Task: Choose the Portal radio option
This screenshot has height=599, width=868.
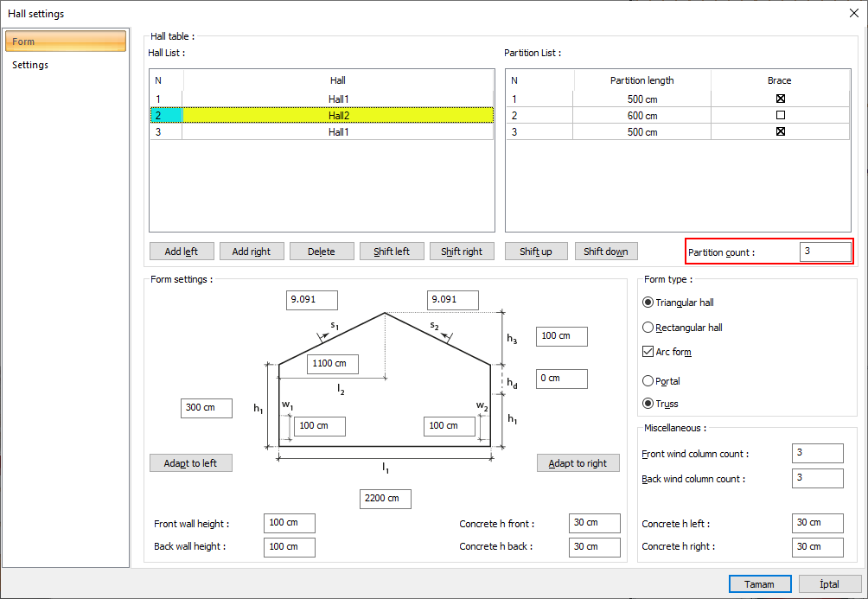Action: tap(648, 380)
